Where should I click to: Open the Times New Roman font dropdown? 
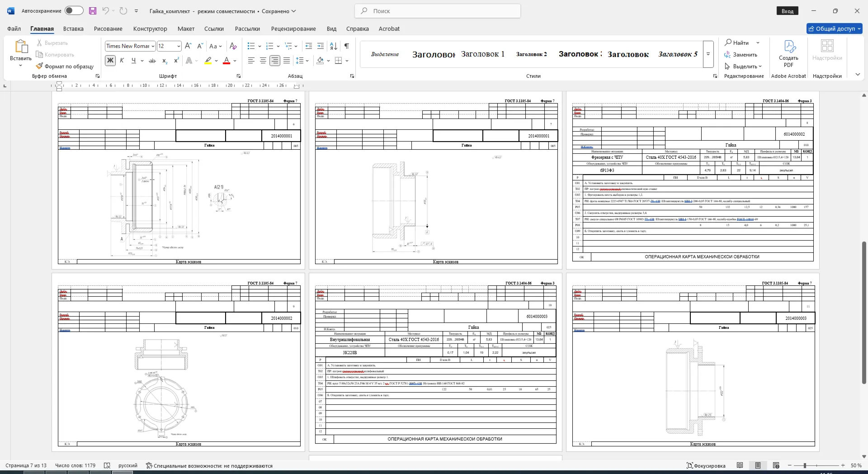click(x=153, y=46)
